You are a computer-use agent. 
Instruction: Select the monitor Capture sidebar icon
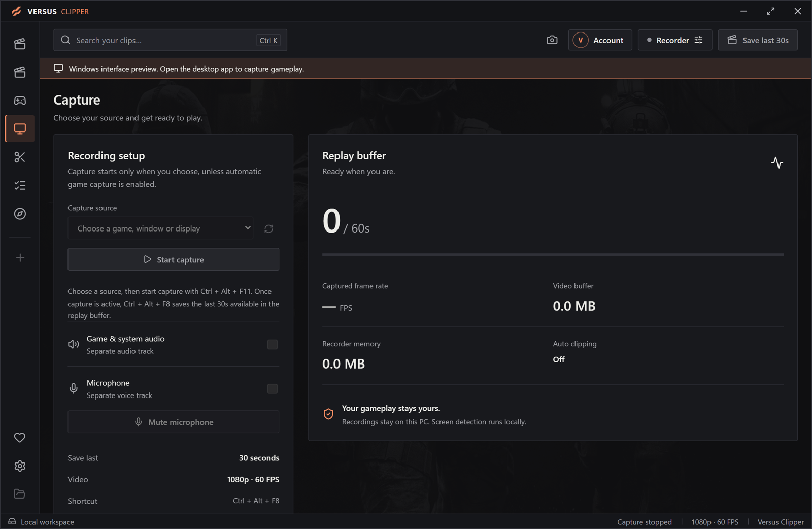pyautogui.click(x=20, y=129)
